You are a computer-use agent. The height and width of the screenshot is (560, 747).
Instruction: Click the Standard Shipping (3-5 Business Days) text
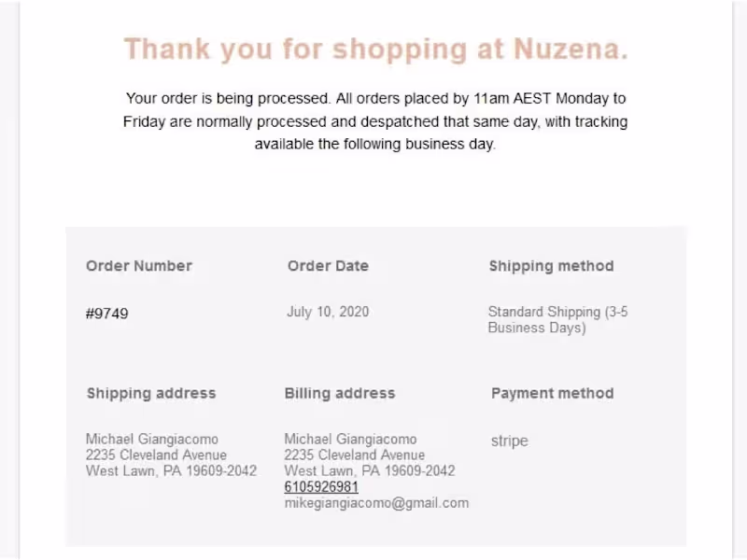tap(557, 320)
